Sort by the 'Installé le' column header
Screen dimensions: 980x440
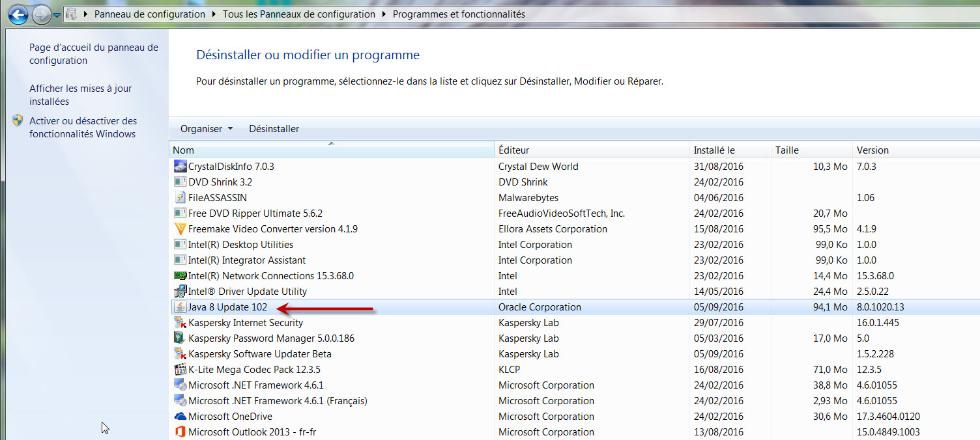[x=730, y=150]
